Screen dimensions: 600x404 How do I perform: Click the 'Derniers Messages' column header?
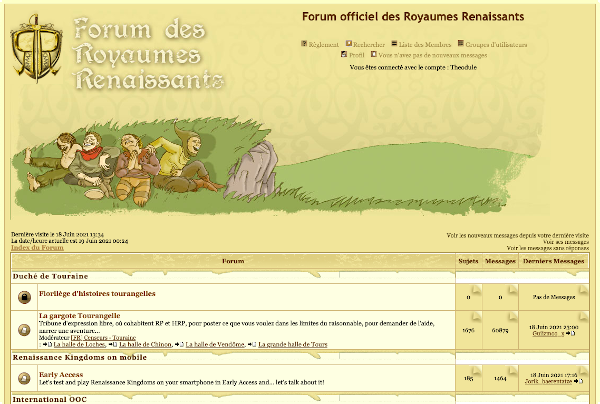click(x=554, y=261)
